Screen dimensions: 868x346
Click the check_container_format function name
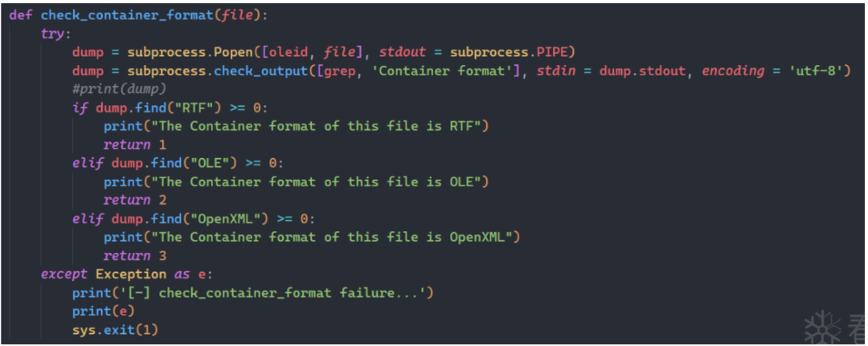[127, 15]
